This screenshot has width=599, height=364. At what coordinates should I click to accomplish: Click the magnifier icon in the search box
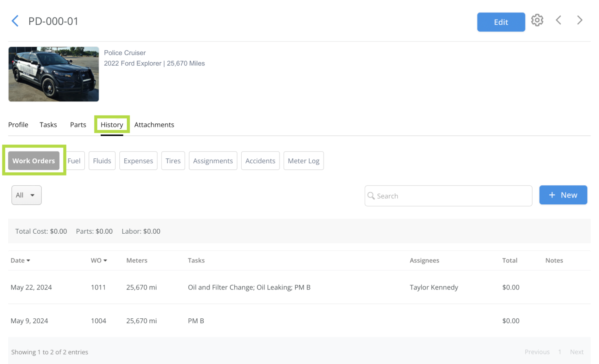pos(371,196)
